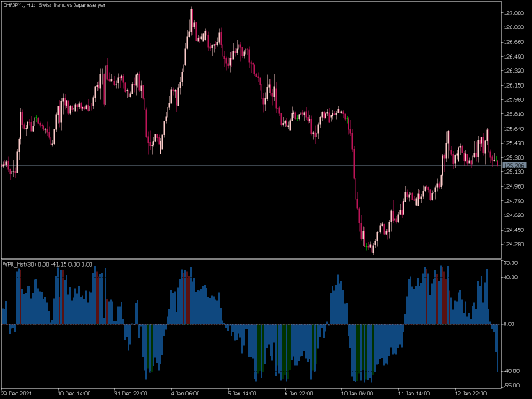
Task: Click the 31 Dec 22:00 time label
Action: pos(130,393)
